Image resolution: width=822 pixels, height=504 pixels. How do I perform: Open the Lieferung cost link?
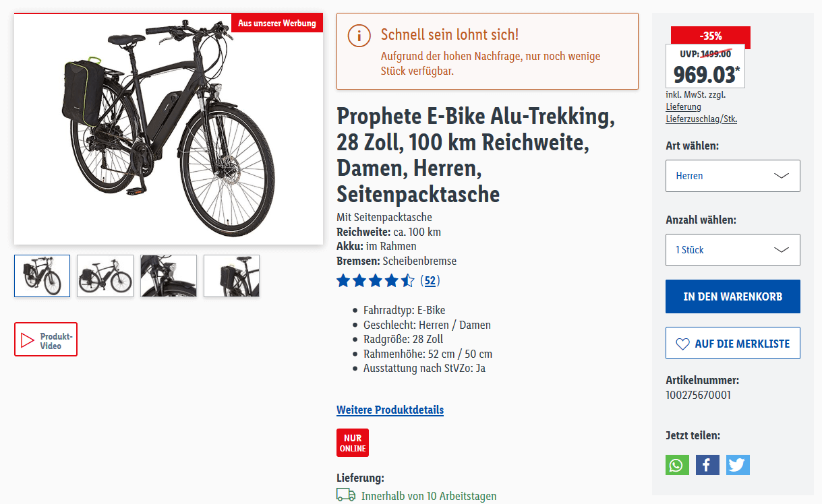tap(683, 106)
